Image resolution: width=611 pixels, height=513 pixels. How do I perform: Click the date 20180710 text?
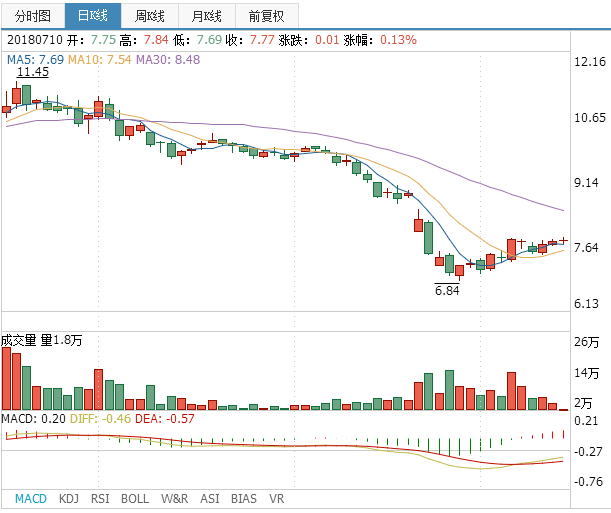click(35, 40)
